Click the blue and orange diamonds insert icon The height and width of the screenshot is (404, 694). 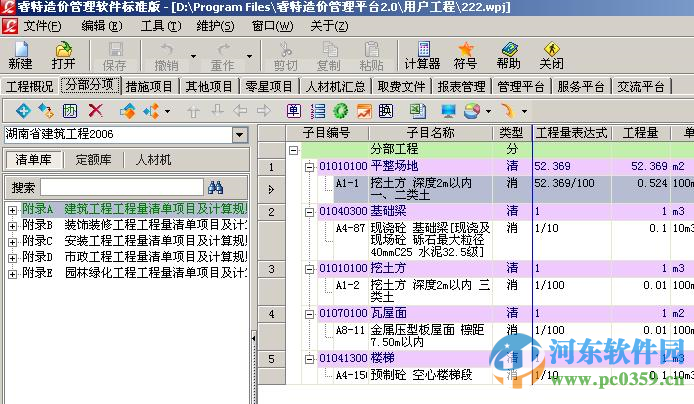46,111
